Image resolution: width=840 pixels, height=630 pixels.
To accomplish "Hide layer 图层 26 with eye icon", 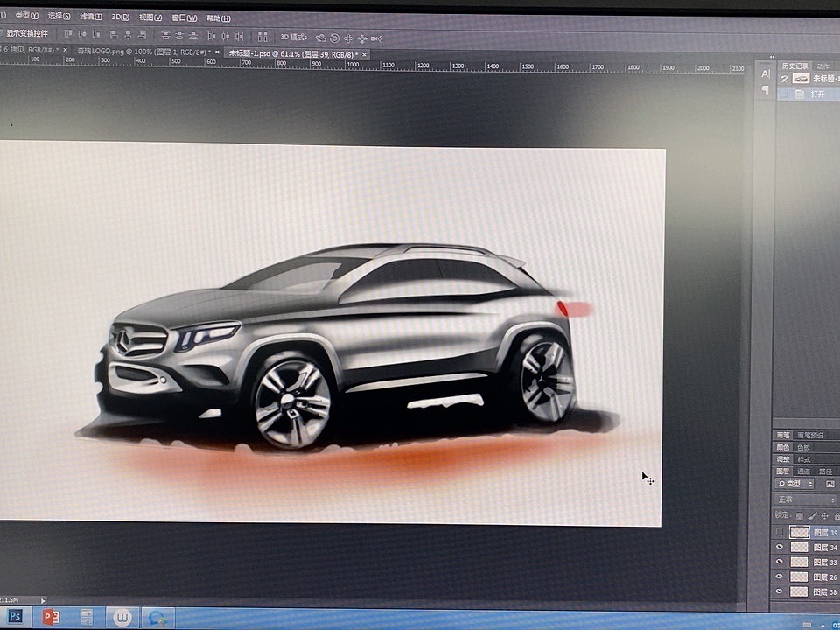I will point(780,577).
